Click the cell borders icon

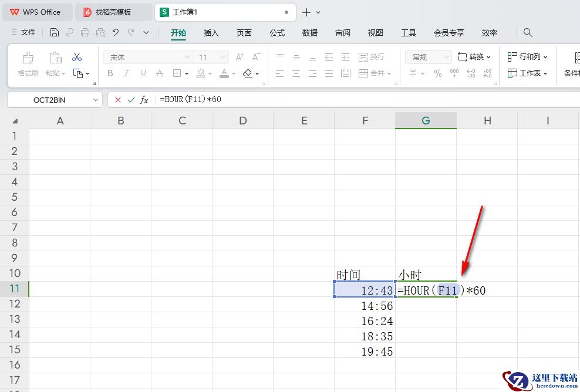click(x=177, y=73)
